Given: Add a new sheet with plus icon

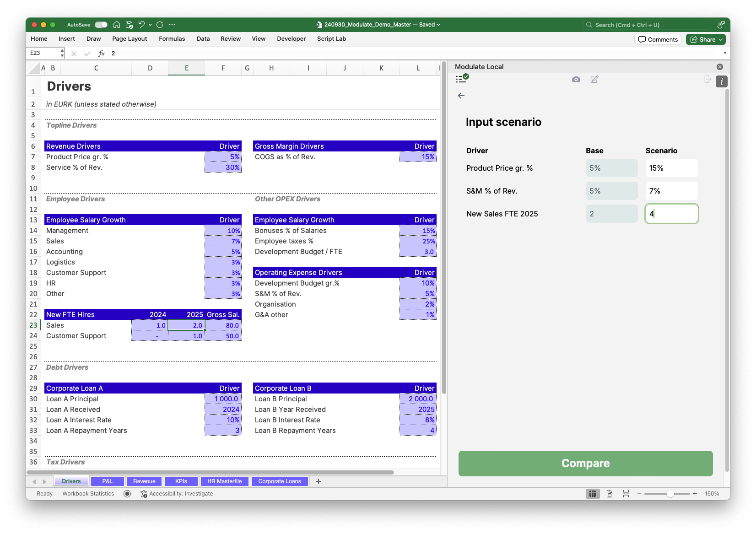Looking at the screenshot, I should (319, 481).
